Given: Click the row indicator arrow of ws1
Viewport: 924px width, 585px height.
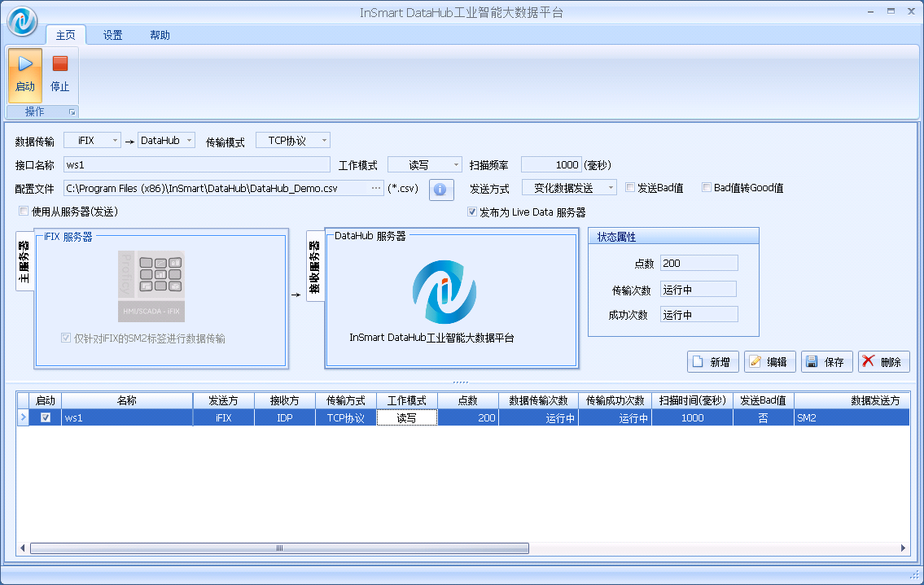Looking at the screenshot, I should coord(23,417).
